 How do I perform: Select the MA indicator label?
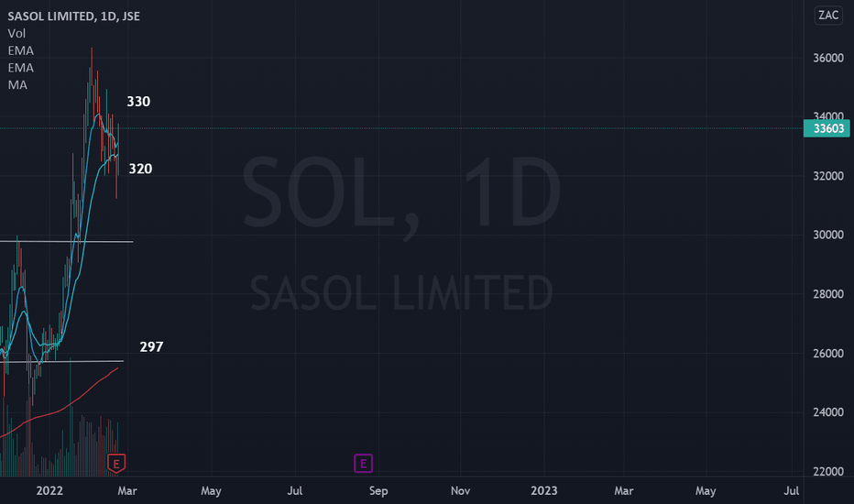[x=17, y=85]
